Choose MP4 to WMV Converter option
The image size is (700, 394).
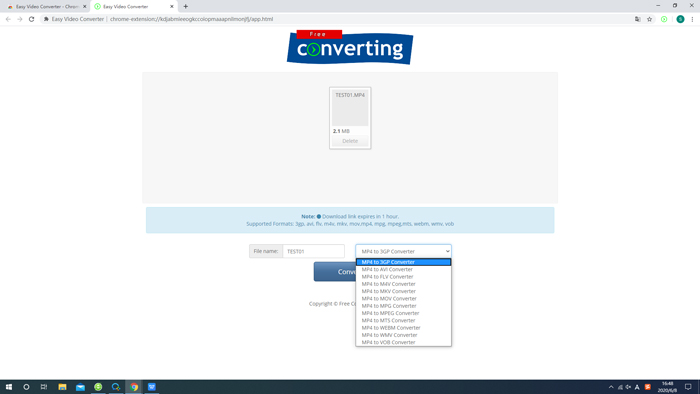click(x=403, y=335)
